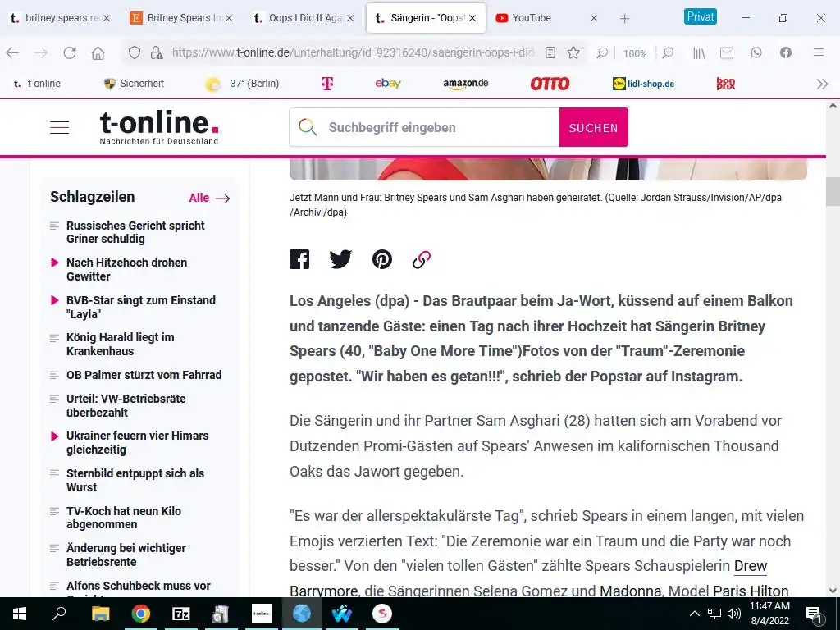Show more bookmarks chevron
This screenshot has width=840, height=630.
(x=822, y=84)
